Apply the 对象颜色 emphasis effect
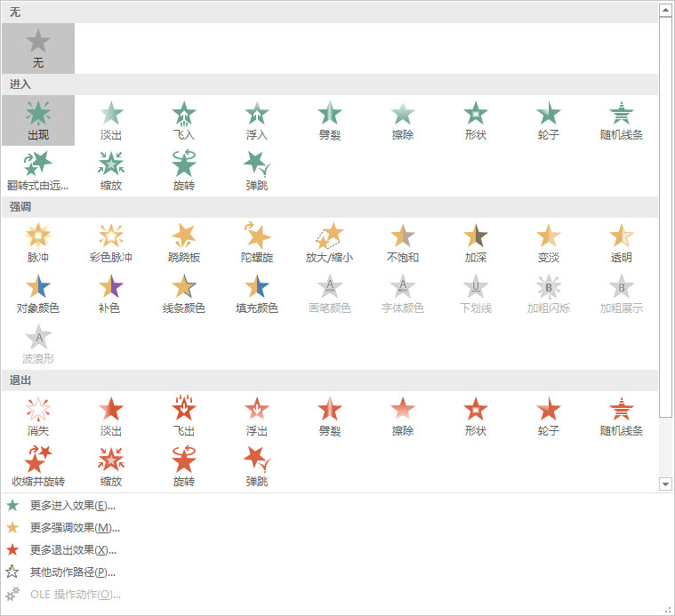Screen dimensions: 675x616 click(38, 294)
